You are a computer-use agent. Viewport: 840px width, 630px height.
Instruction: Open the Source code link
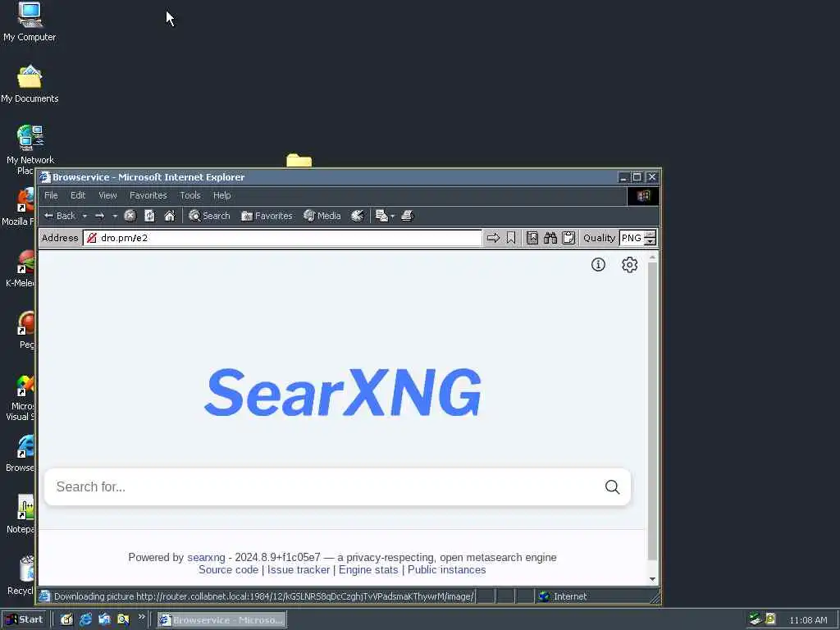pyautogui.click(x=228, y=570)
